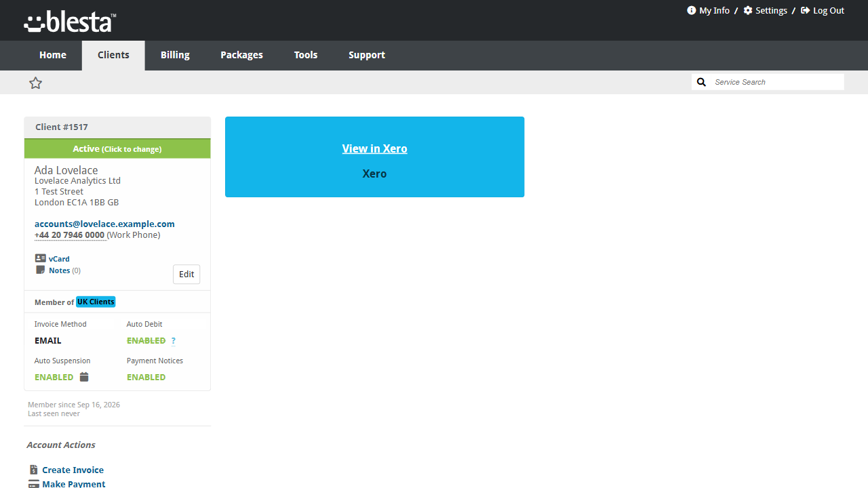This screenshot has width=868, height=488.
Task: Focus the Service Search field
Action: pos(776,82)
